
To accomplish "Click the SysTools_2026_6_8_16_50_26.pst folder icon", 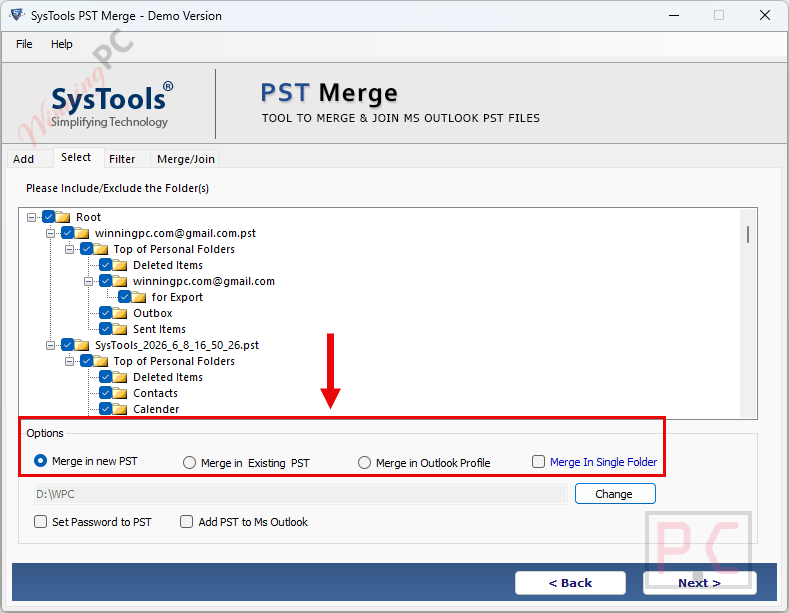I will click(x=82, y=345).
